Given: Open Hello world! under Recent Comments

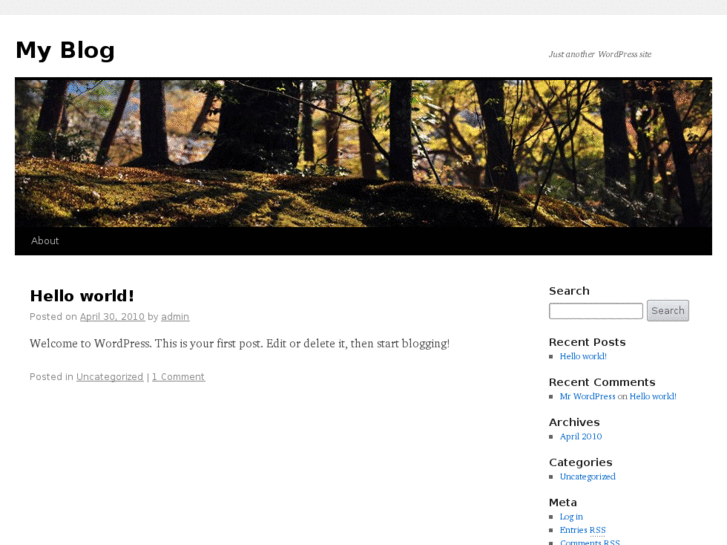Looking at the screenshot, I should tap(653, 397).
